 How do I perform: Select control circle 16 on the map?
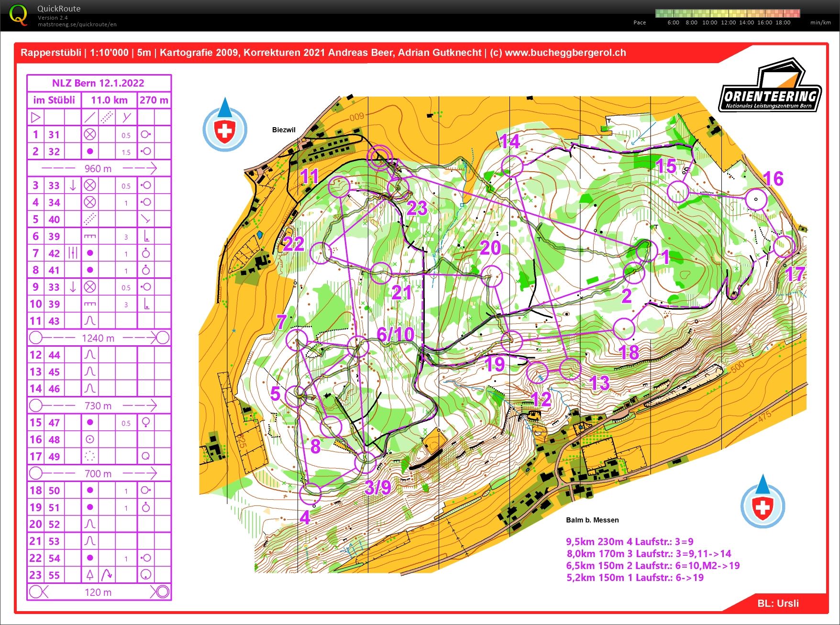[756, 199]
